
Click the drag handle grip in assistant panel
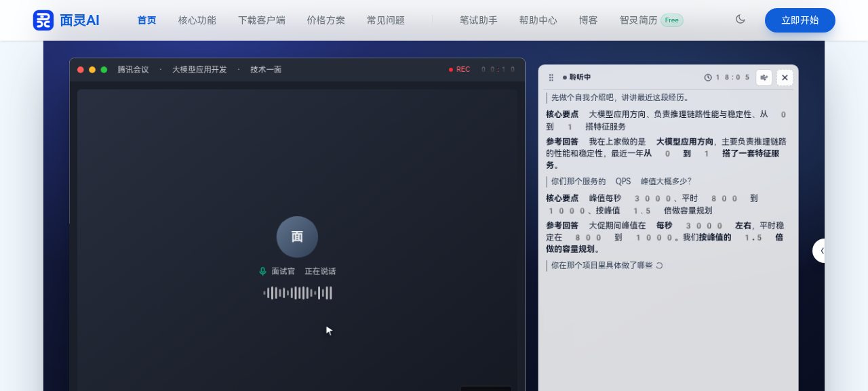click(x=551, y=77)
